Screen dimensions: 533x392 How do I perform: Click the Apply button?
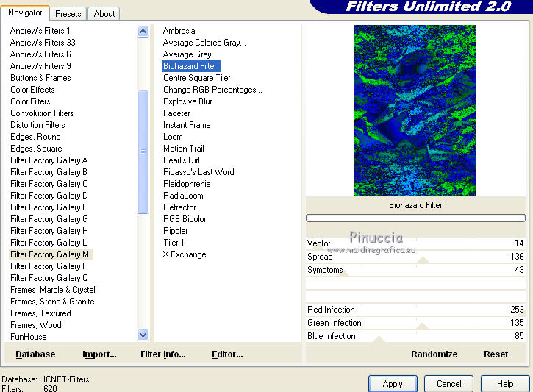393,384
